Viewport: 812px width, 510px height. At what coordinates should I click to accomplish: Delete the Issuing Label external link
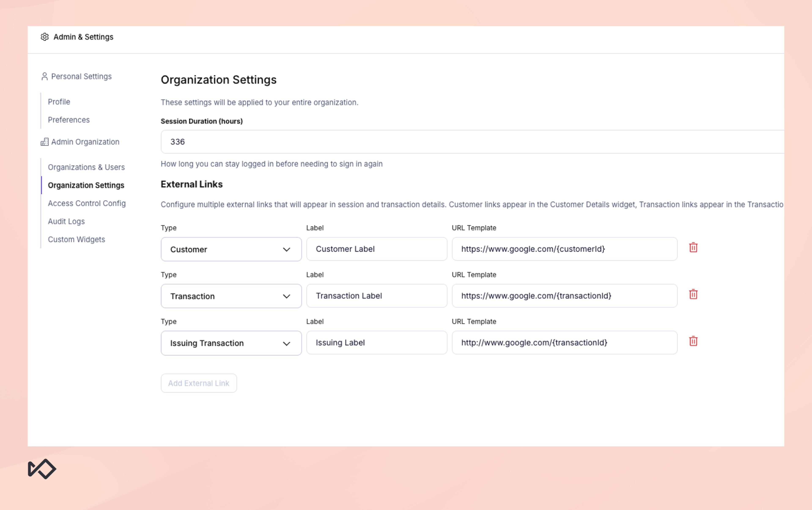[x=693, y=341]
